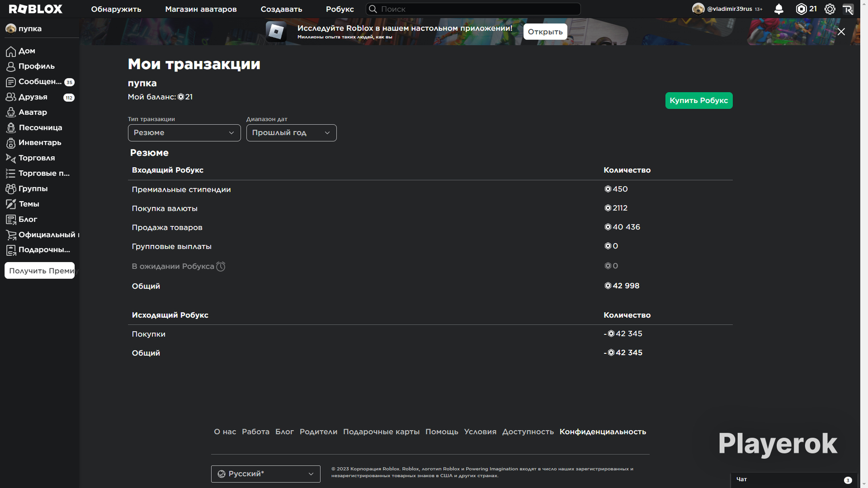
Task: Open the Магазин аватаров menu item
Action: pyautogui.click(x=201, y=9)
